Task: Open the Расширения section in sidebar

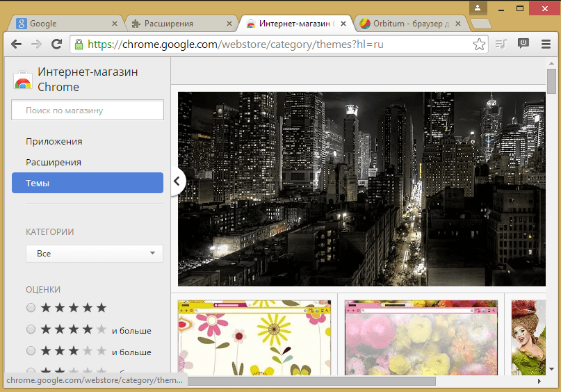Action: [54, 162]
